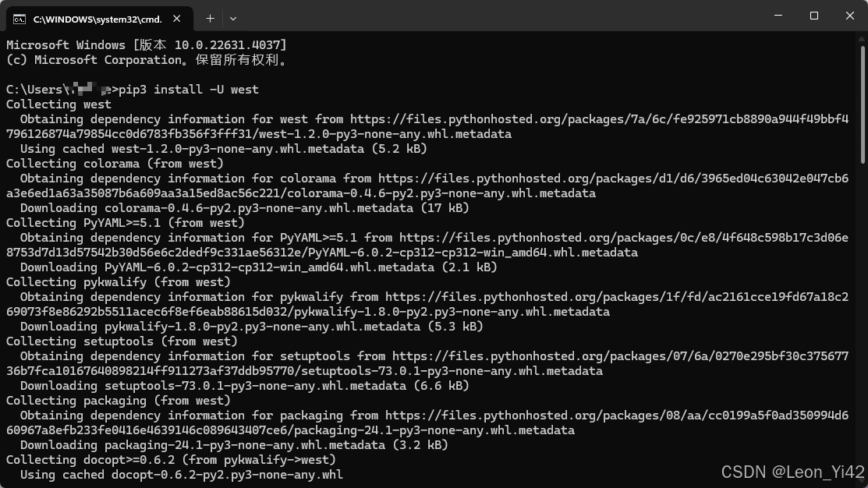The image size is (868, 488).
Task: Minimize the Command Prompt window
Action: 777,16
